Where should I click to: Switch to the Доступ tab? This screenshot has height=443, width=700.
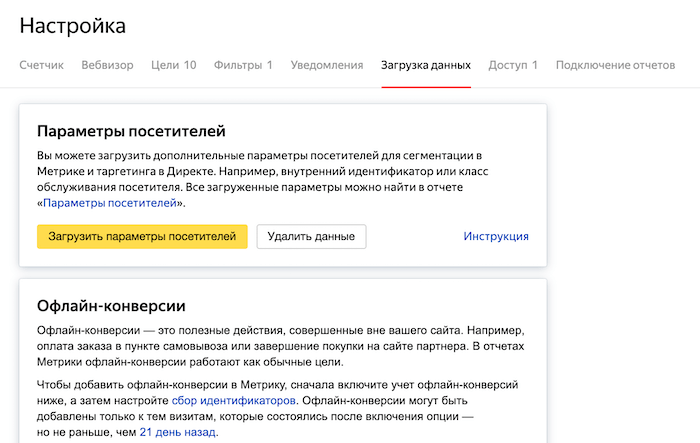click(513, 66)
